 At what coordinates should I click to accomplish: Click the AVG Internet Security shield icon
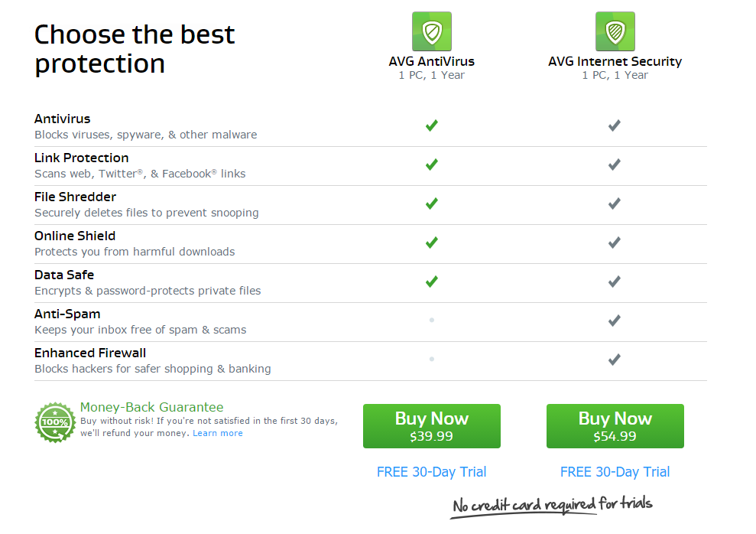coord(615,31)
